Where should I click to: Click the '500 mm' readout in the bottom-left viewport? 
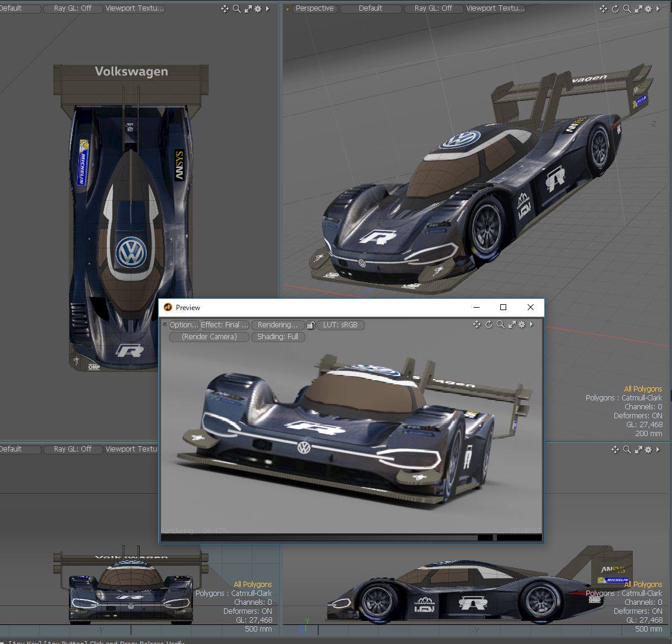(x=258, y=629)
